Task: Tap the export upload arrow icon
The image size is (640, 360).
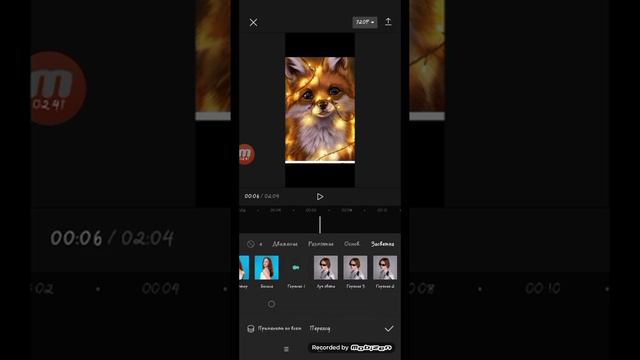Action: (x=388, y=22)
